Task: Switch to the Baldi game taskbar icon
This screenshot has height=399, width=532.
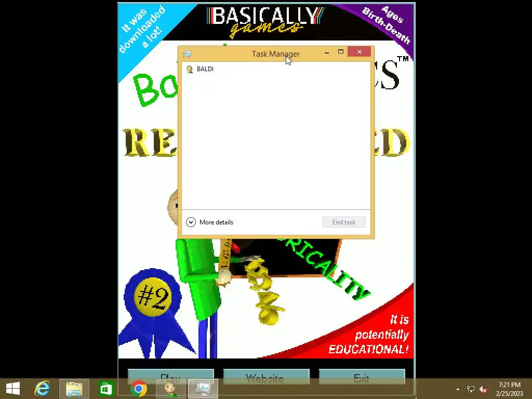Action: click(x=170, y=389)
